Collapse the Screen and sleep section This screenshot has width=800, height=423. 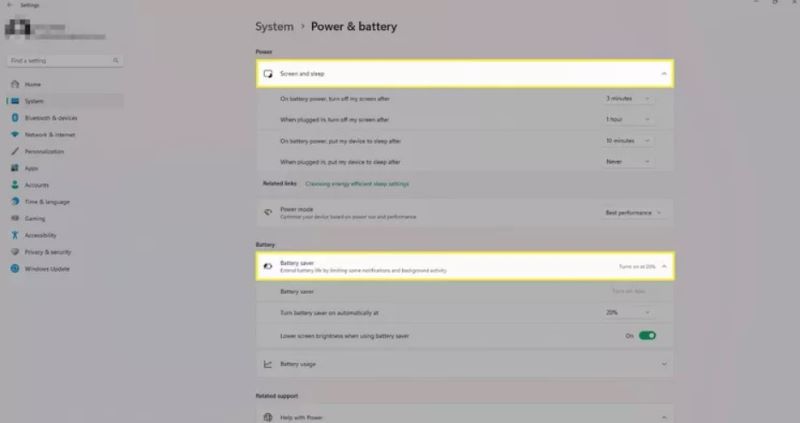pyautogui.click(x=664, y=74)
